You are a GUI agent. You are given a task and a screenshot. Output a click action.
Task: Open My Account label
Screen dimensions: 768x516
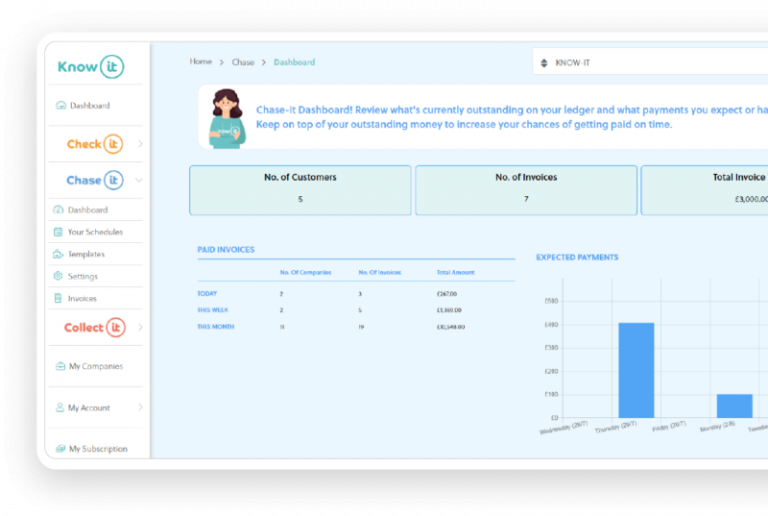coord(89,407)
